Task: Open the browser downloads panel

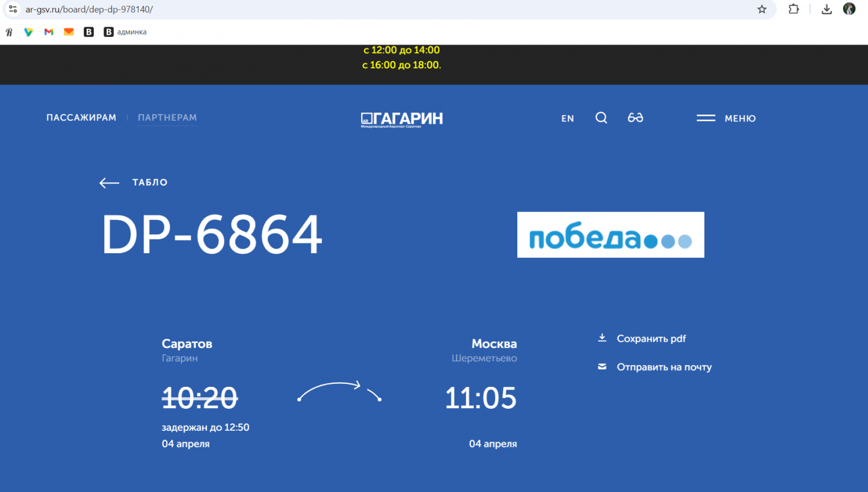Action: 827,9
